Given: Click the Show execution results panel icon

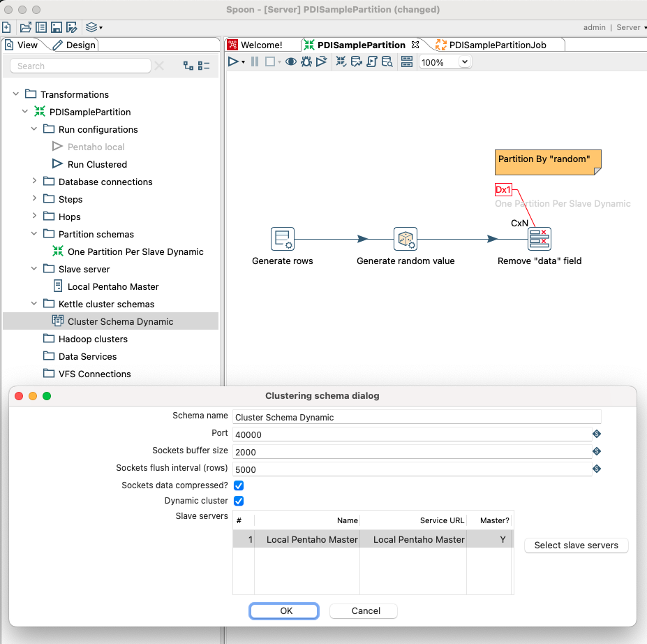Looking at the screenshot, I should coord(407,61).
